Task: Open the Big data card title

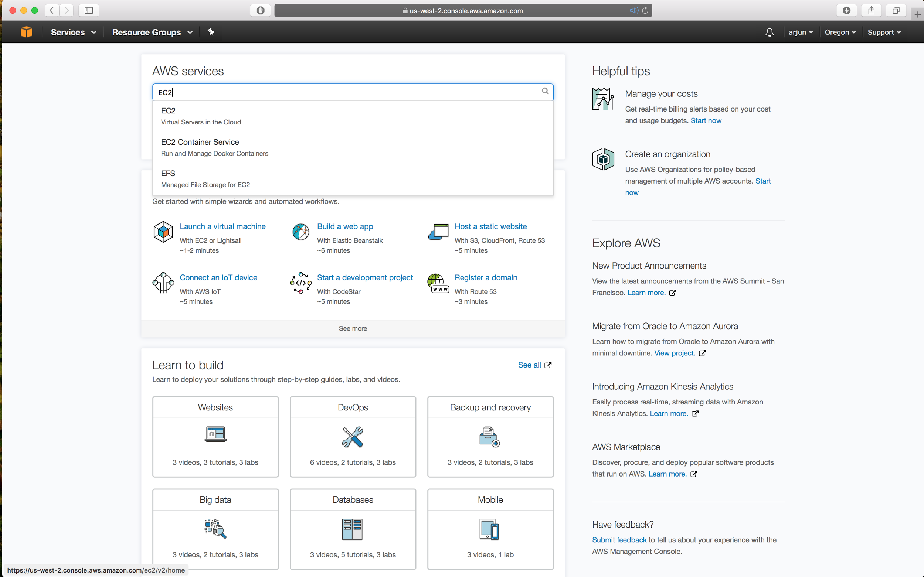Action: click(215, 499)
